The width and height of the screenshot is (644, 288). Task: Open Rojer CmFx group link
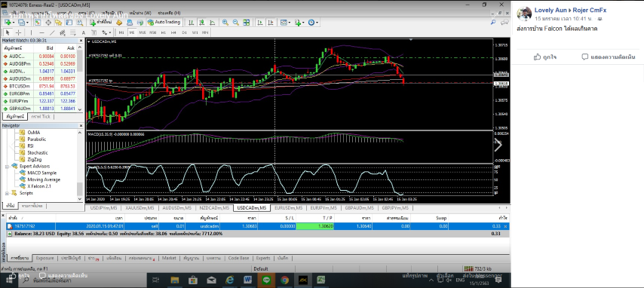590,10
